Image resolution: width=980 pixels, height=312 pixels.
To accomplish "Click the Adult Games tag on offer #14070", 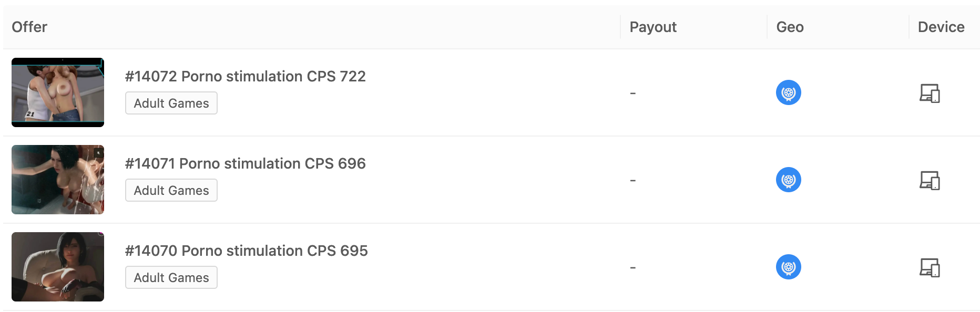I will tap(171, 278).
